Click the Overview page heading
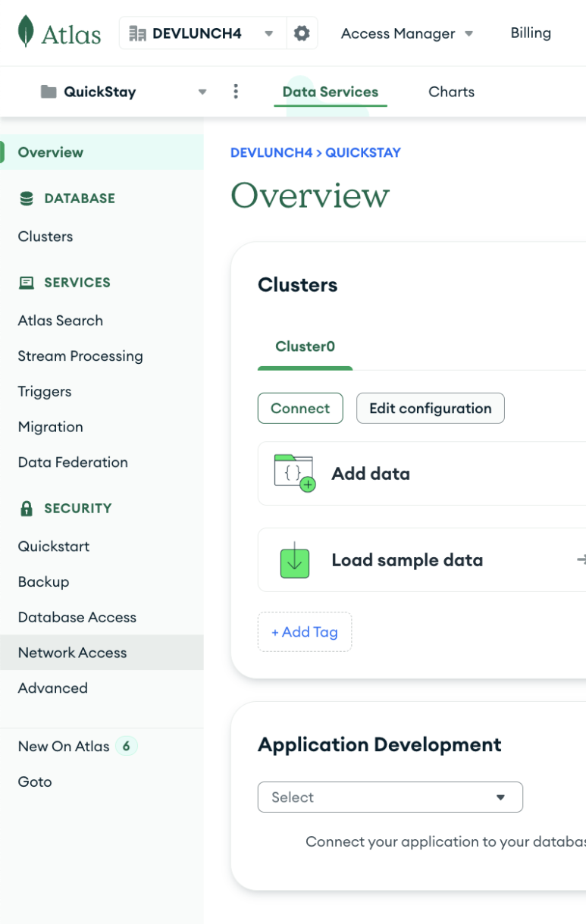 (310, 196)
